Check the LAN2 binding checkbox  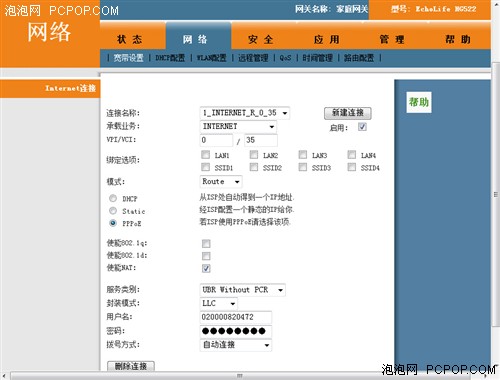tap(254, 155)
